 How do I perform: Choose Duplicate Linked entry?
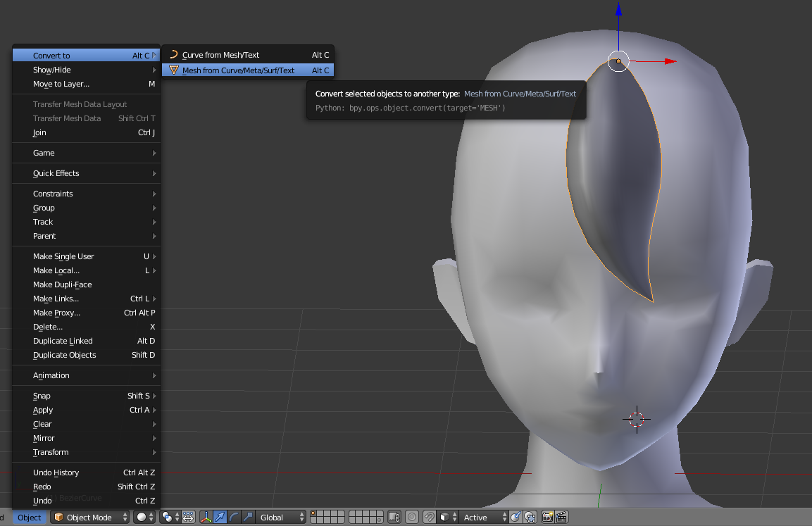point(86,341)
